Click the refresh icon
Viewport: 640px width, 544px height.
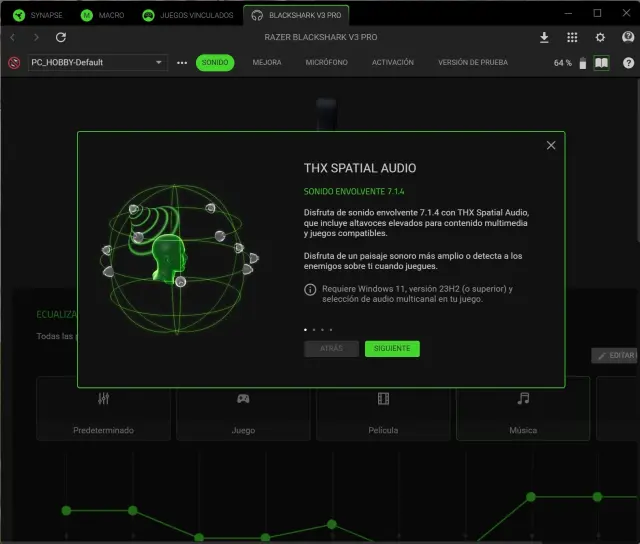61,37
